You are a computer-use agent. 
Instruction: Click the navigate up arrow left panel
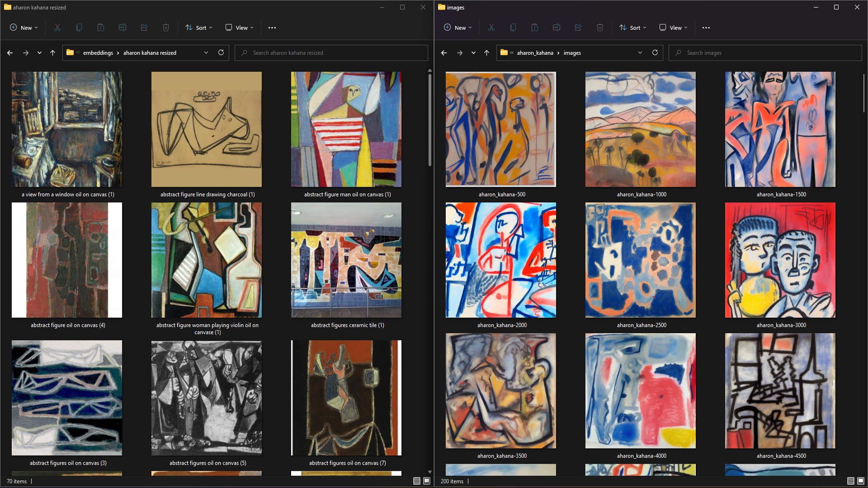53,52
